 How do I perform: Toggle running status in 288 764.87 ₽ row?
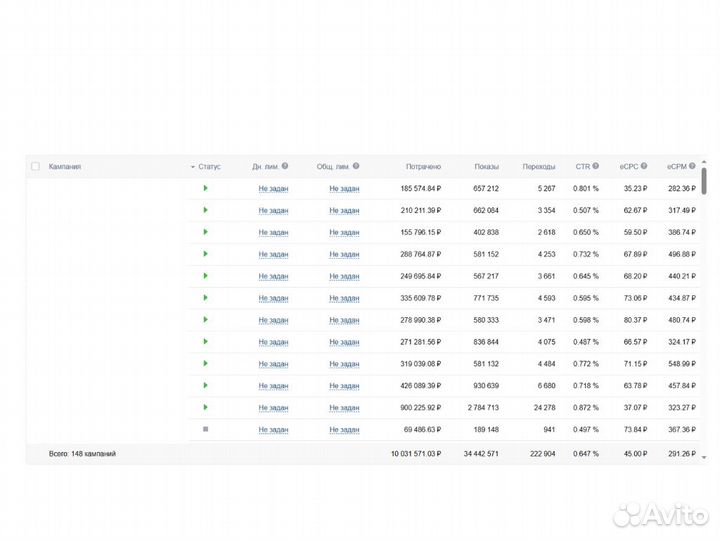[x=205, y=254]
